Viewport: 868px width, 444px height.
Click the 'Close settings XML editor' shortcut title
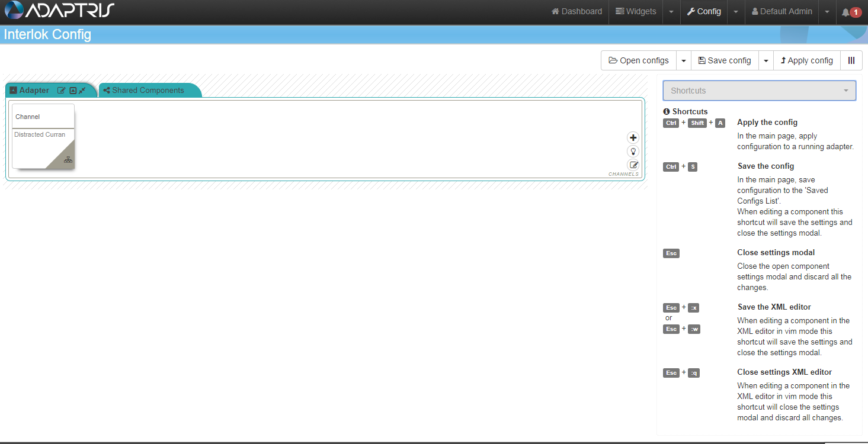coord(784,372)
